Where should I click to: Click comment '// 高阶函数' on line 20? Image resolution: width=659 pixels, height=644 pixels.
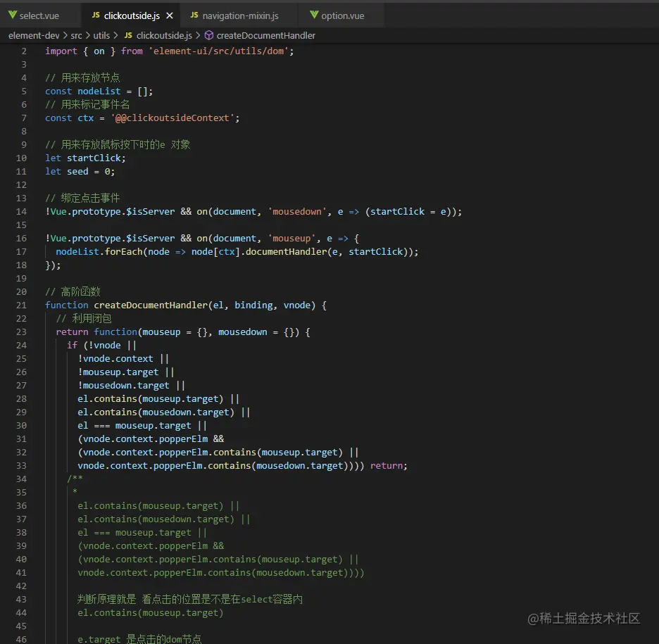coord(73,292)
